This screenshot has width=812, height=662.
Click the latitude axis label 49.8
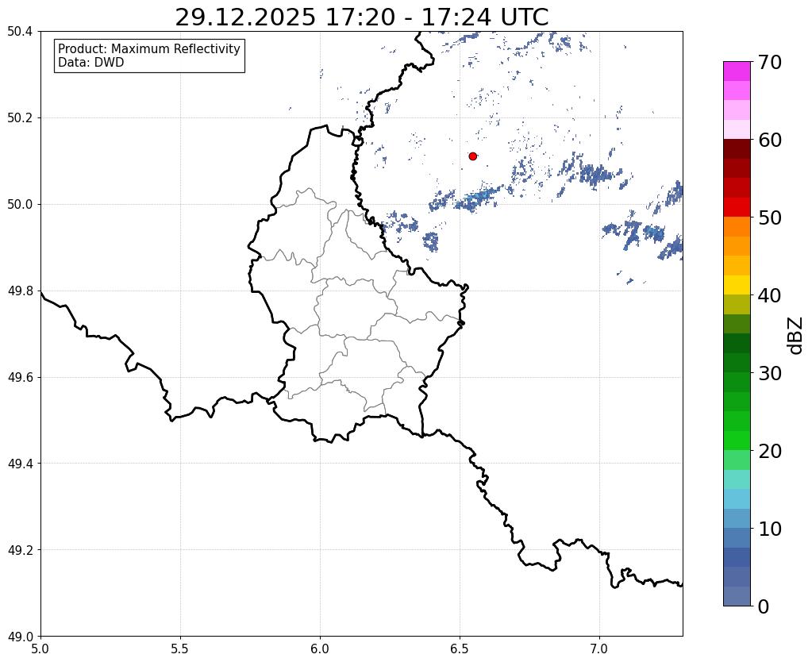coord(20,291)
